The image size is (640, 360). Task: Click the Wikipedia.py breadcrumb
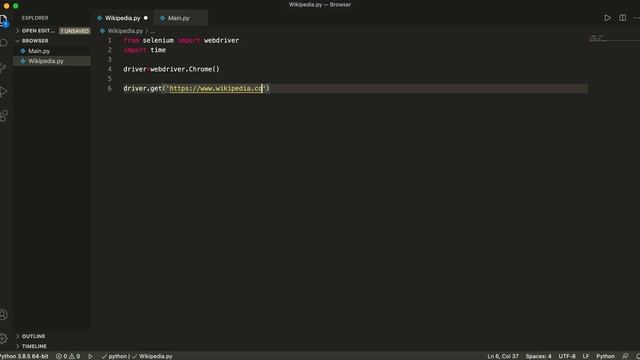[125, 31]
